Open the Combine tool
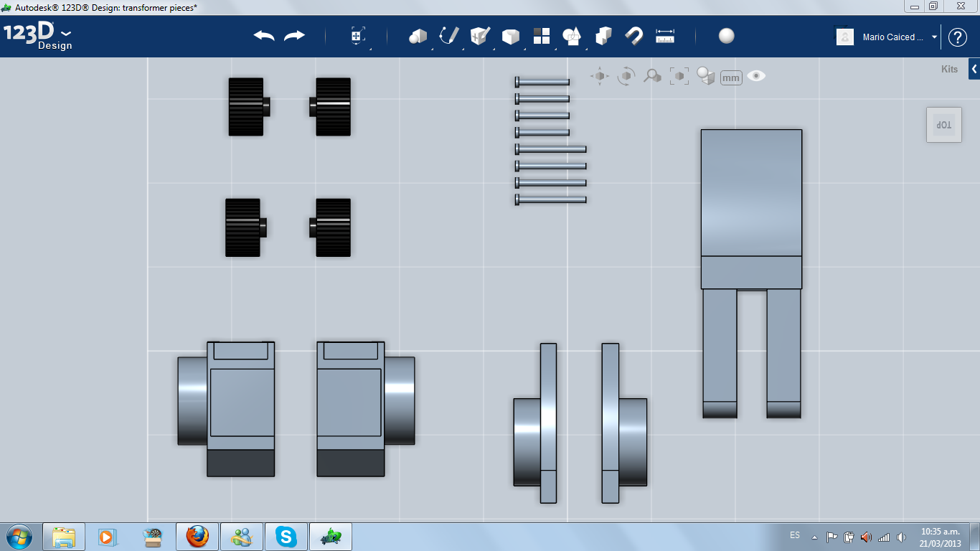Viewport: 980px width, 551px height. [x=603, y=36]
